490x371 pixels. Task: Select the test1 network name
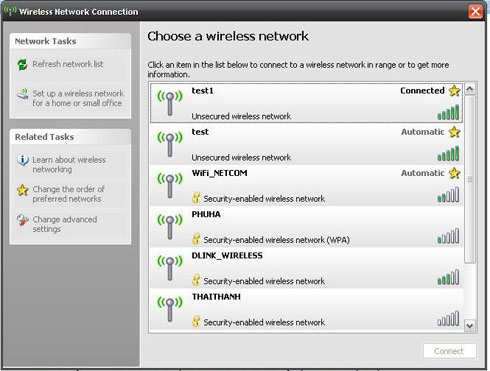click(202, 91)
